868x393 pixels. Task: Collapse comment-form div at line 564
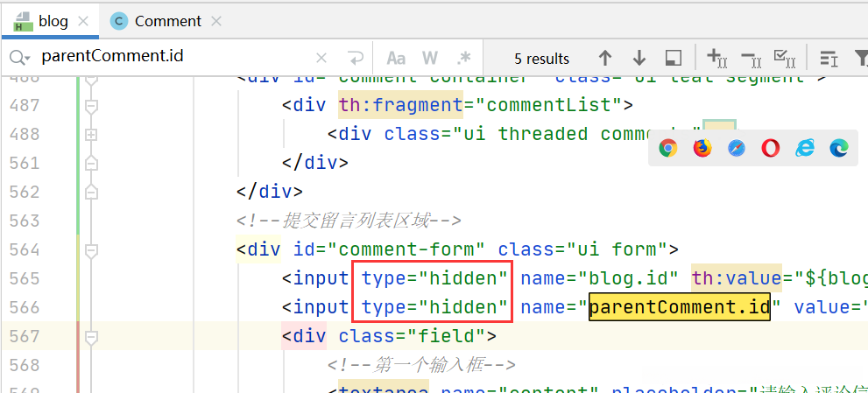91,250
